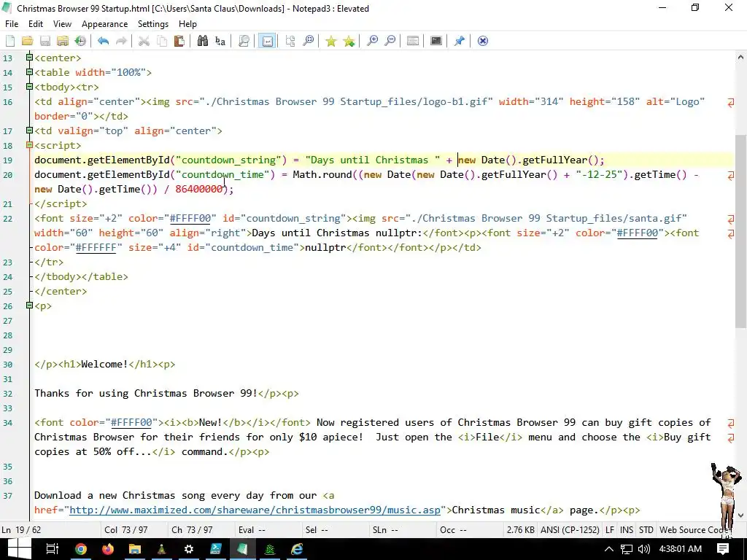Click the Welcome! heading text

coord(104,365)
